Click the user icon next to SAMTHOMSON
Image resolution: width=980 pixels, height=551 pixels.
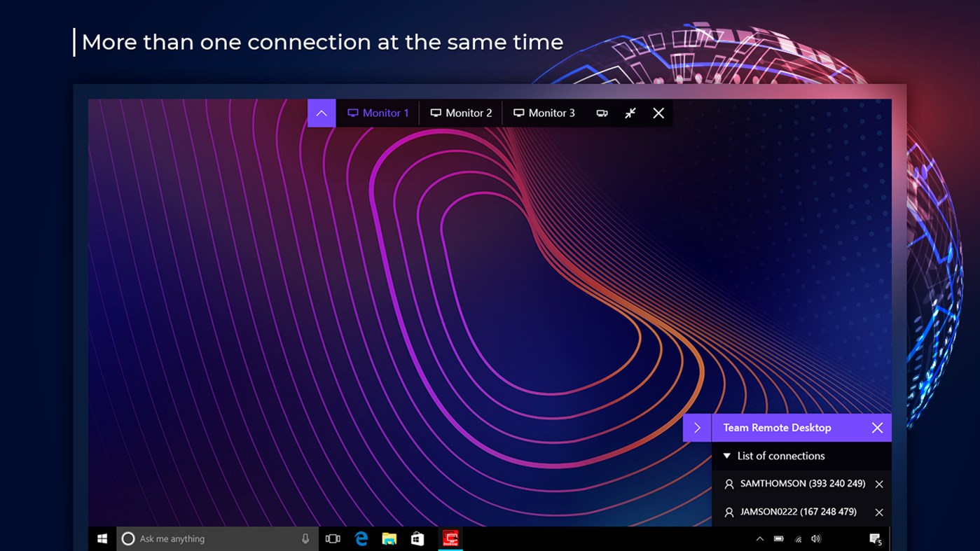(x=729, y=484)
